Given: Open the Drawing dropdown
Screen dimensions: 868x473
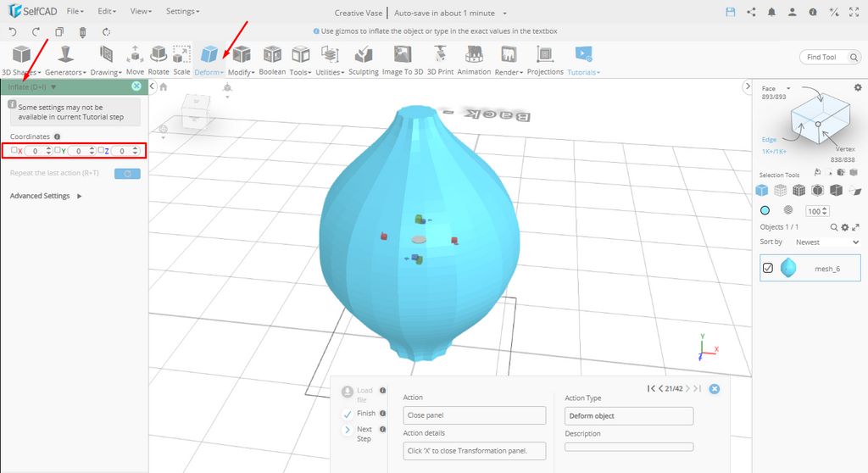Looking at the screenshot, I should click(x=106, y=60).
